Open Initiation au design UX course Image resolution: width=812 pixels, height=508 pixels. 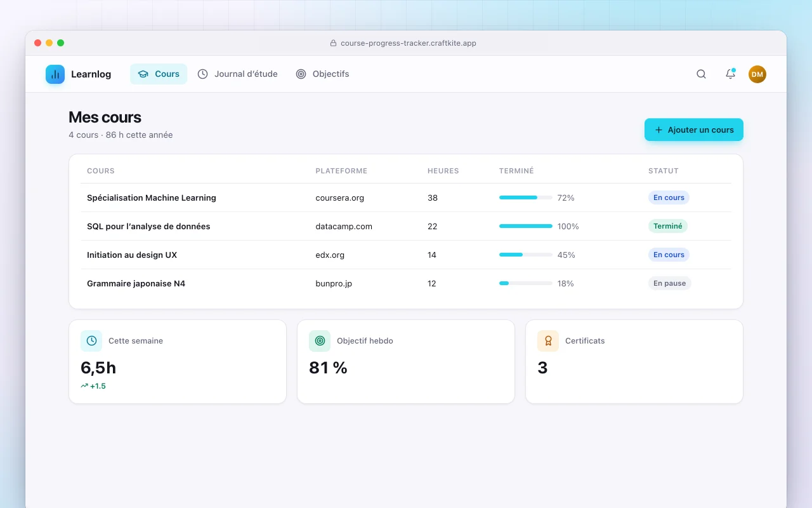132,255
